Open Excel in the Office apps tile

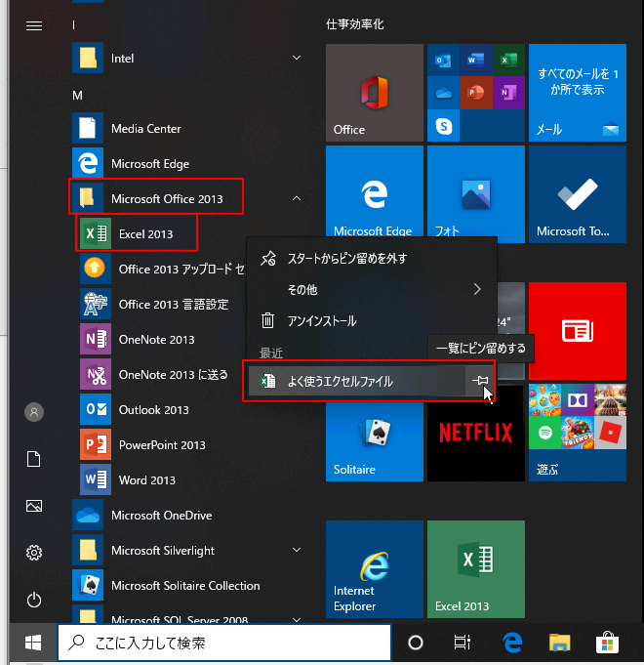tap(508, 60)
